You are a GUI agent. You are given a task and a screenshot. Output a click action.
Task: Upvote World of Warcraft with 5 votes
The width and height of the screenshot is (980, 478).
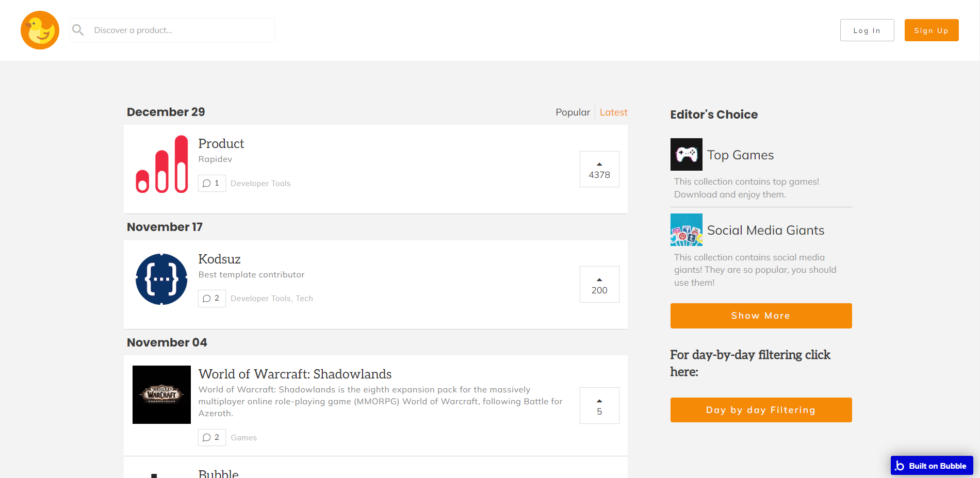tap(599, 405)
